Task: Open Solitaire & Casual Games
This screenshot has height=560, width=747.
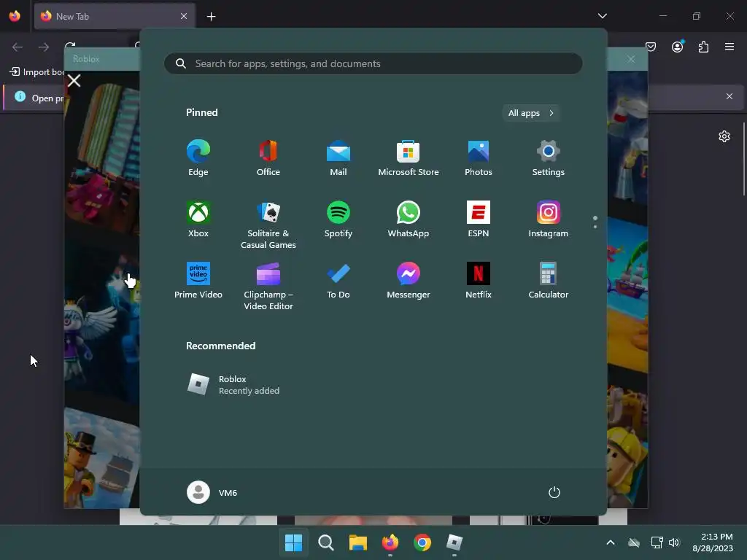Action: [x=268, y=225]
